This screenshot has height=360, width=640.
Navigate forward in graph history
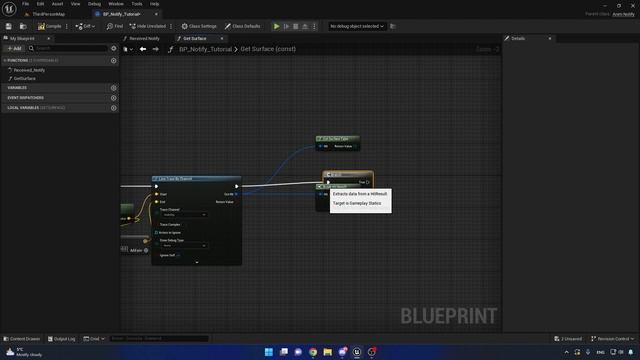click(x=156, y=49)
